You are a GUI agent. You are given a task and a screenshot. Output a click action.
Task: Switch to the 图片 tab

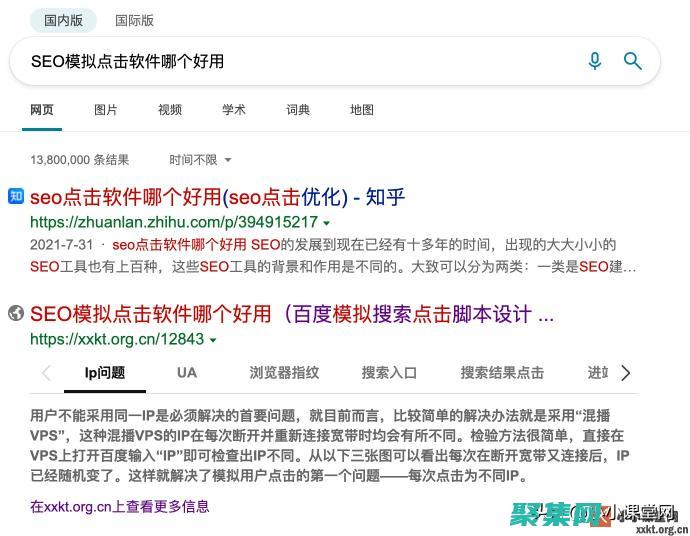pos(106,110)
